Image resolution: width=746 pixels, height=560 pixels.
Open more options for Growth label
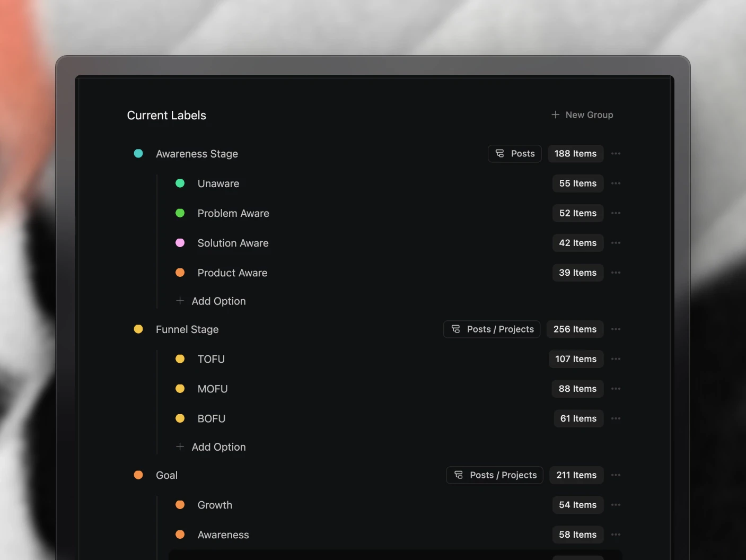tap(616, 505)
